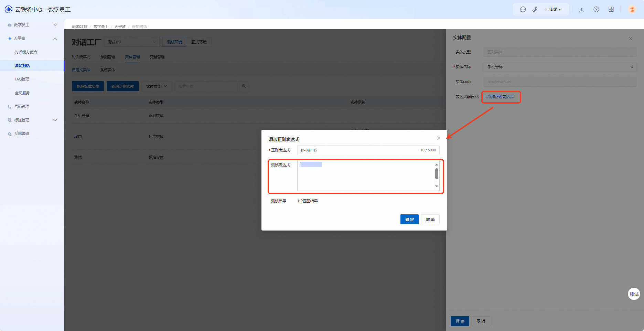Close the 添加正则表达式 dialog with X
Image resolution: width=644 pixels, height=331 pixels.
point(439,138)
